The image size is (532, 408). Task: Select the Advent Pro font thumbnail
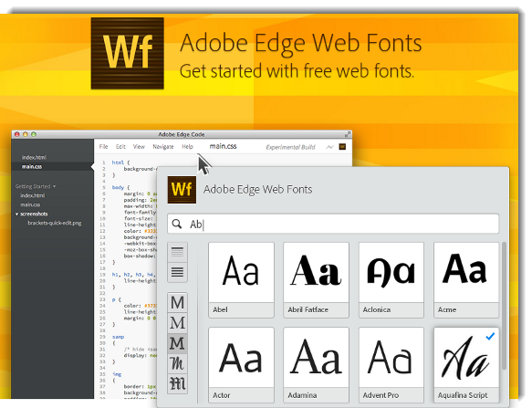click(x=391, y=365)
